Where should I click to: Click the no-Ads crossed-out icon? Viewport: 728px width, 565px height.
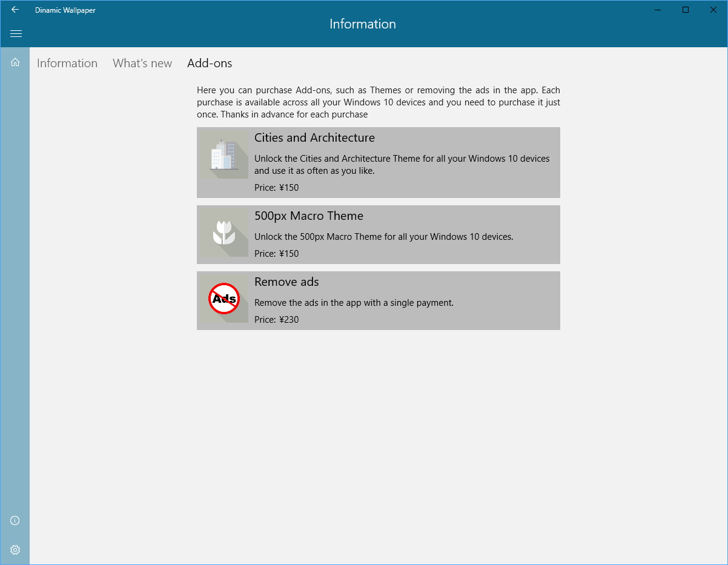(x=224, y=299)
